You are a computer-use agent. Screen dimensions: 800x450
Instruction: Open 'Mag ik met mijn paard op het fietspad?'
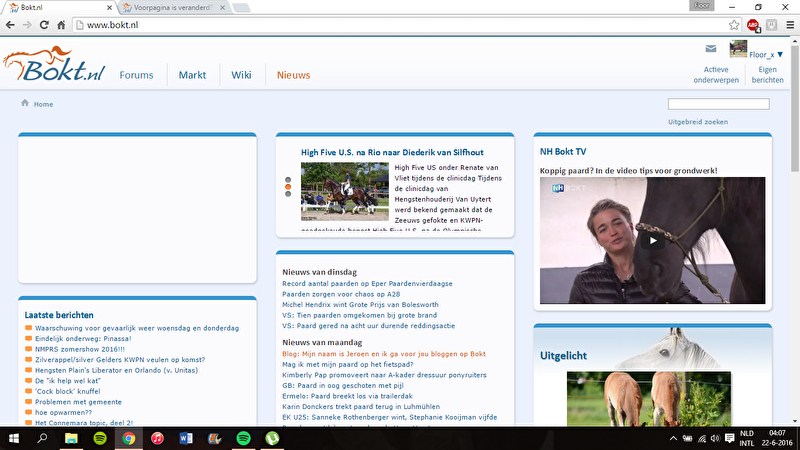347,365
